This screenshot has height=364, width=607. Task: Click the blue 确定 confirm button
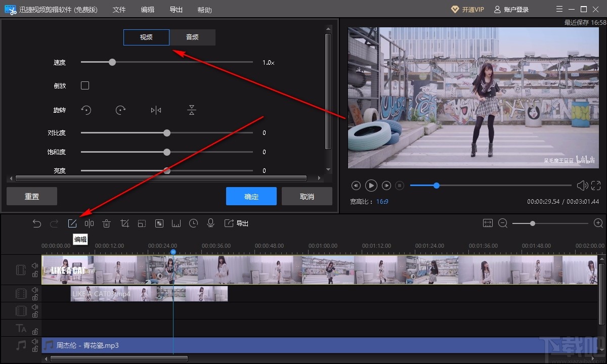click(x=251, y=196)
